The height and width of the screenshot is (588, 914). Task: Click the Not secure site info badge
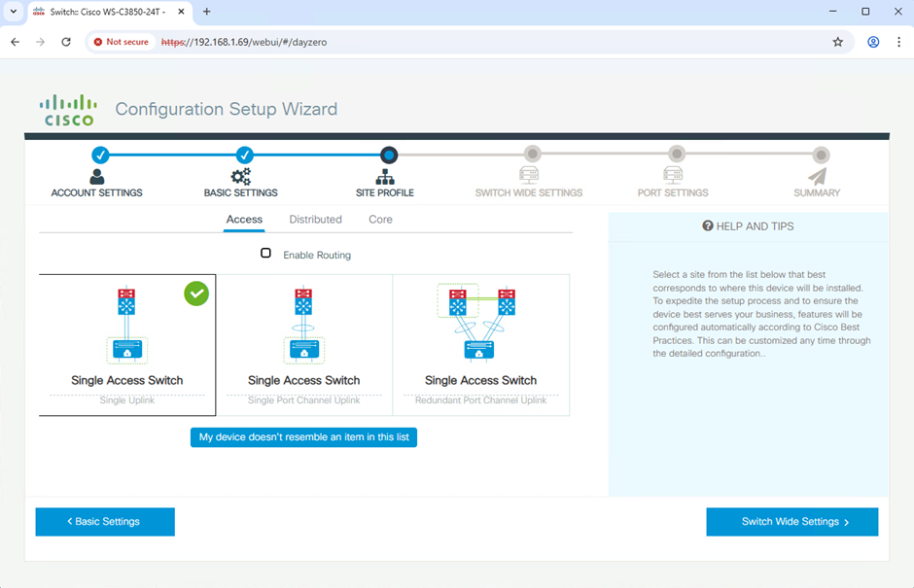click(122, 42)
